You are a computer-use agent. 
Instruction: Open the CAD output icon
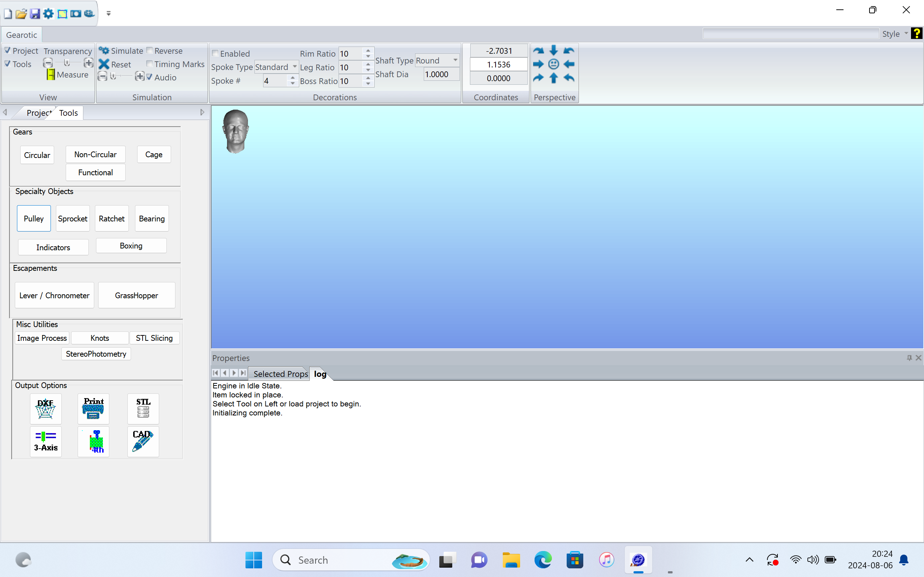[x=143, y=441]
